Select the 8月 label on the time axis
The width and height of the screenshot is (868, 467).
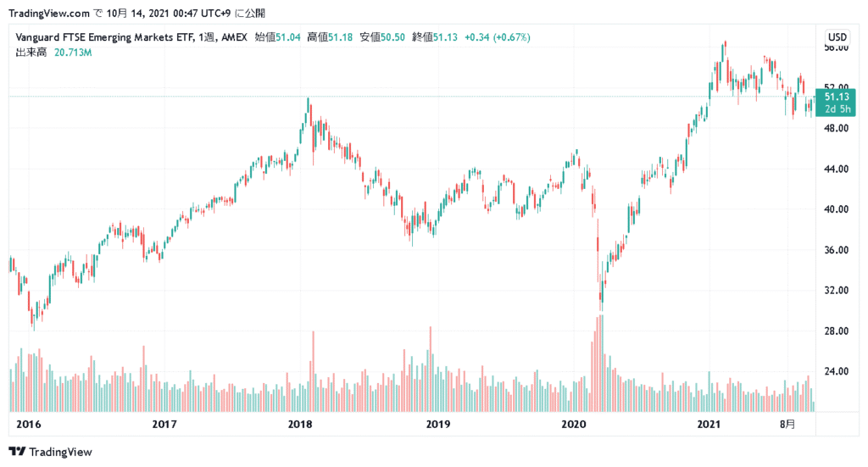(788, 424)
